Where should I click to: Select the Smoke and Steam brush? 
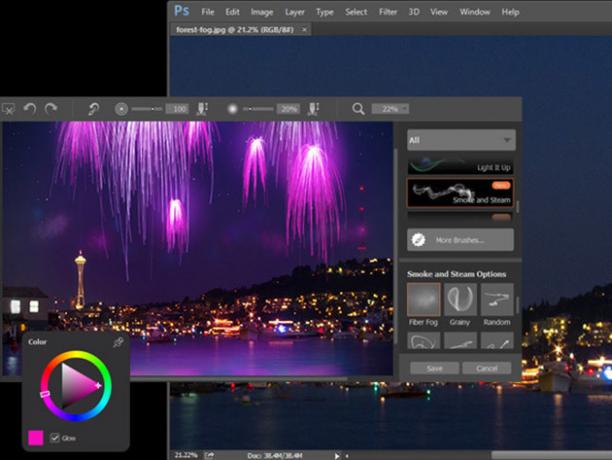460,193
